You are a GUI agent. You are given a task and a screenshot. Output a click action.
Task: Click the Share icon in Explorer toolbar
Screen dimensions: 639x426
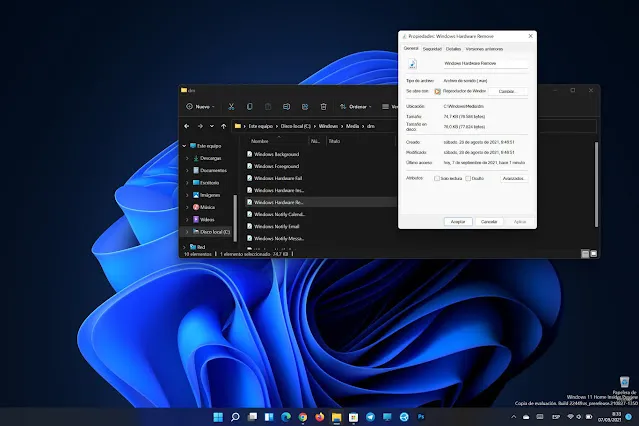tap(305, 107)
